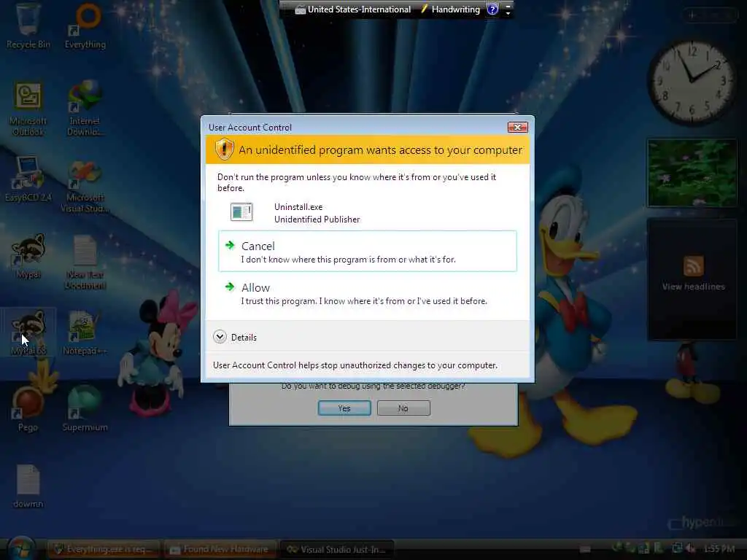Viewport: 747px width, 560px height.
Task: Open United States-International keyboard layout
Action: pyautogui.click(x=353, y=9)
